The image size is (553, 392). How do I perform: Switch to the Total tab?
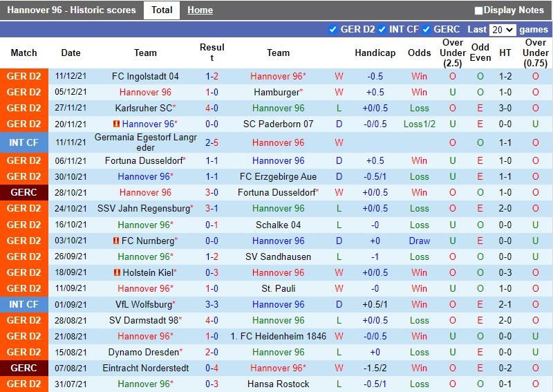[162, 10]
